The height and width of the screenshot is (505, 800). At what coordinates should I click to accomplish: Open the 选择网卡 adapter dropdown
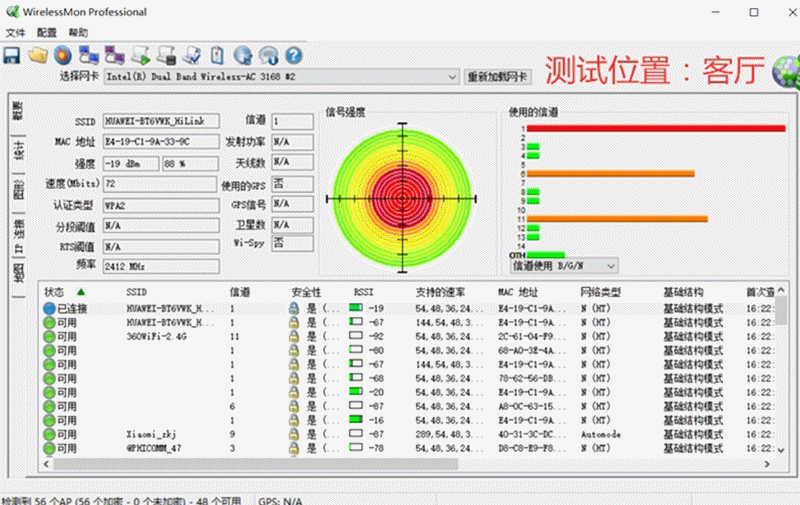click(x=281, y=77)
